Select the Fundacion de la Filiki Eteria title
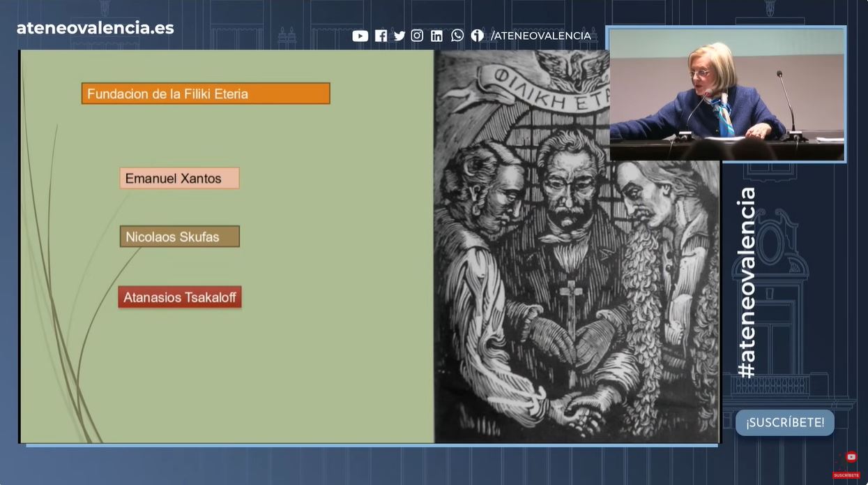Screen dimensions: 868x485 click(206, 94)
